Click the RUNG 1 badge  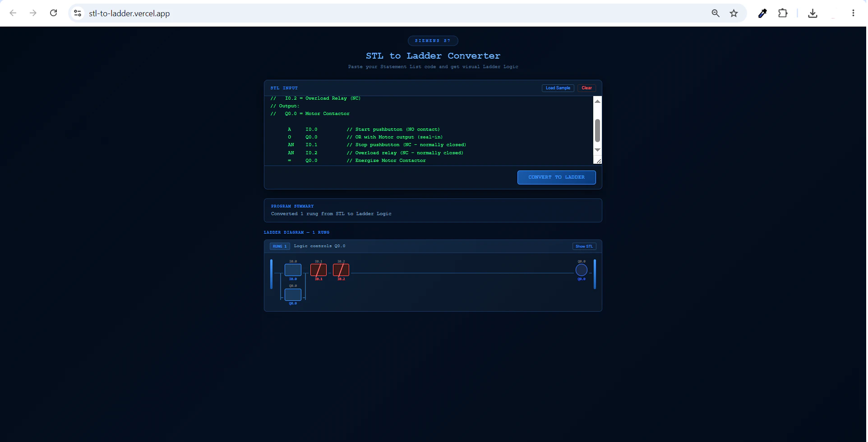click(280, 246)
